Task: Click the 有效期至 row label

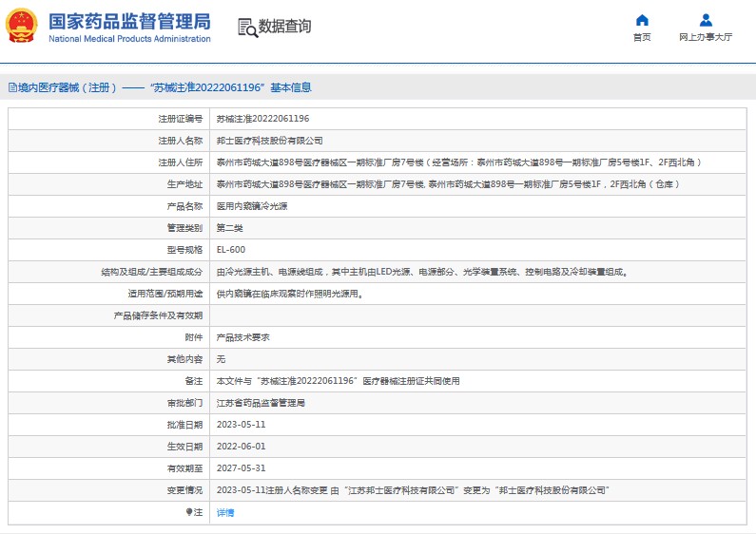Action: pyautogui.click(x=184, y=468)
